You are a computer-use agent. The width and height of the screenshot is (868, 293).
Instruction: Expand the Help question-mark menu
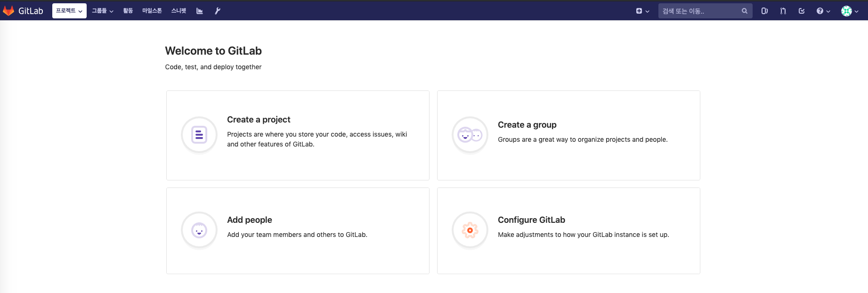(x=823, y=11)
